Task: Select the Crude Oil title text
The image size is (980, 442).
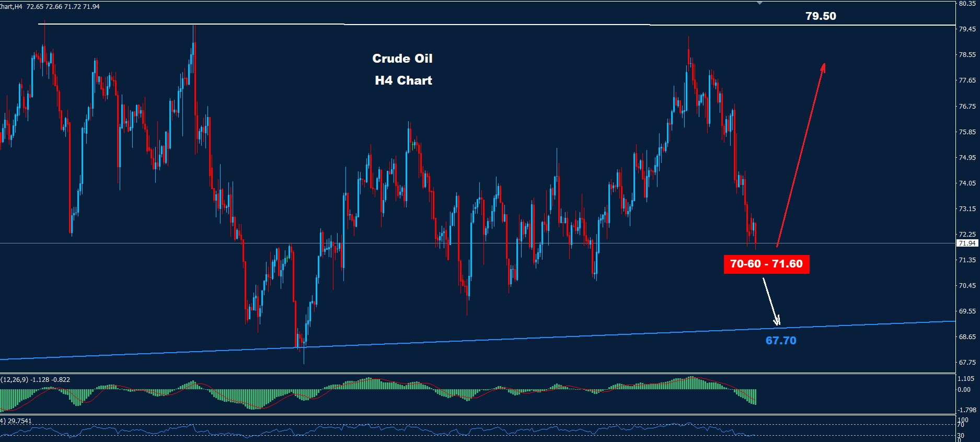Action: click(402, 59)
